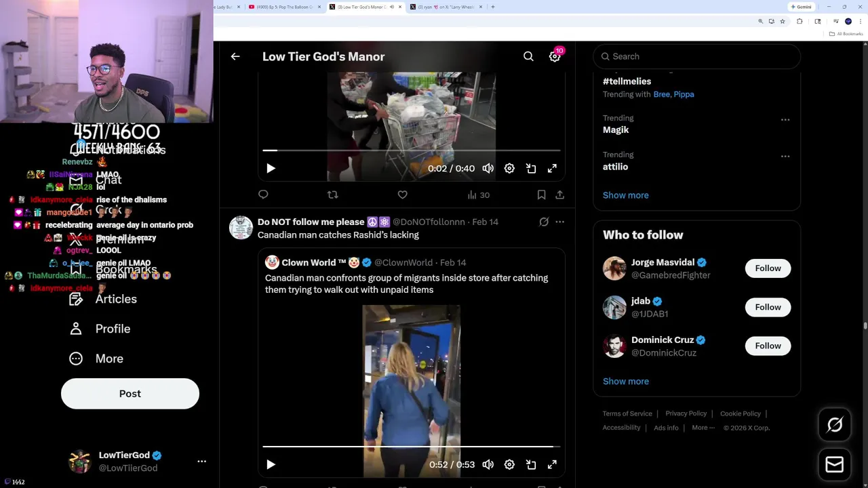Open Cookie Policy link
Screen dimensions: 868x488
[x=741, y=413]
